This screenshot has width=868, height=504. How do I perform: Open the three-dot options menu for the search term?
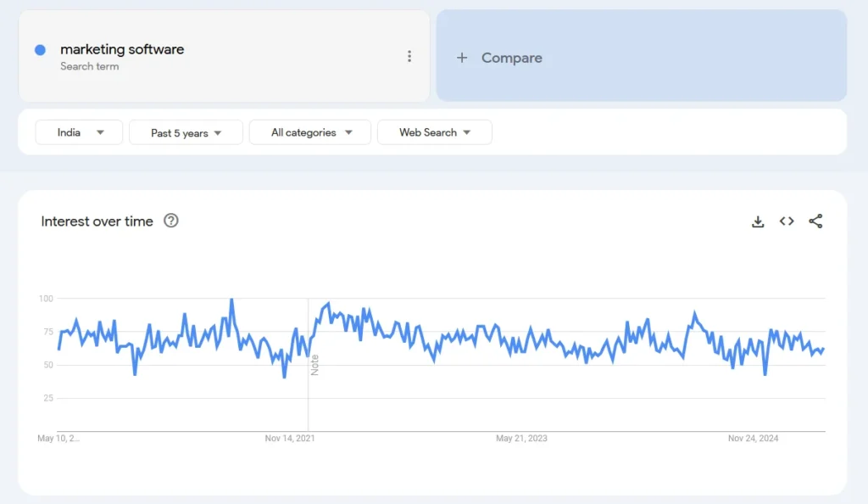[409, 56]
